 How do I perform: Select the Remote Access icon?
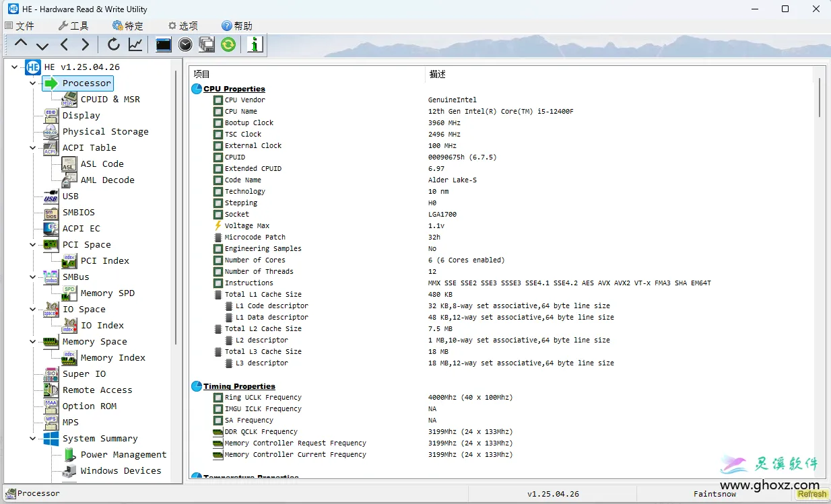pos(51,390)
